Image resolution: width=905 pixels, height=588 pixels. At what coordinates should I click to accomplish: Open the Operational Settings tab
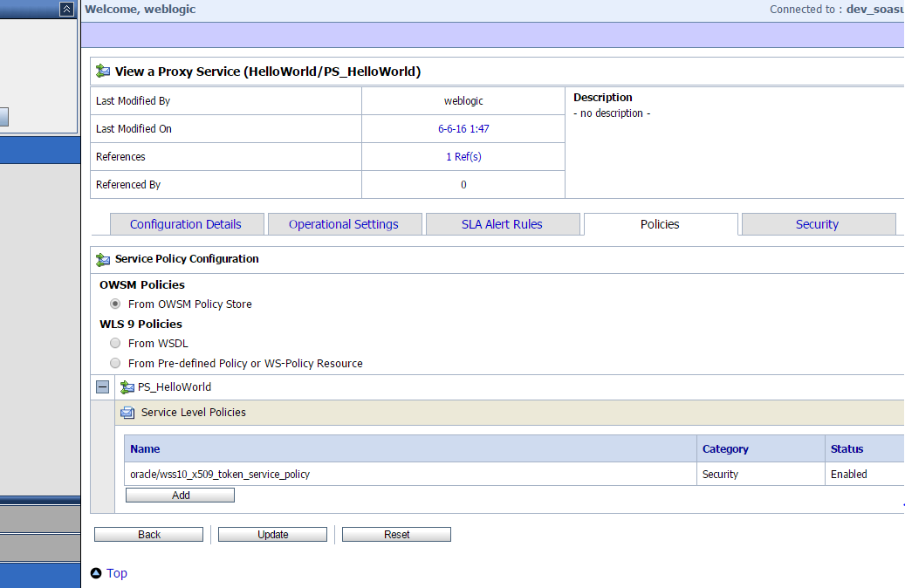pos(344,224)
